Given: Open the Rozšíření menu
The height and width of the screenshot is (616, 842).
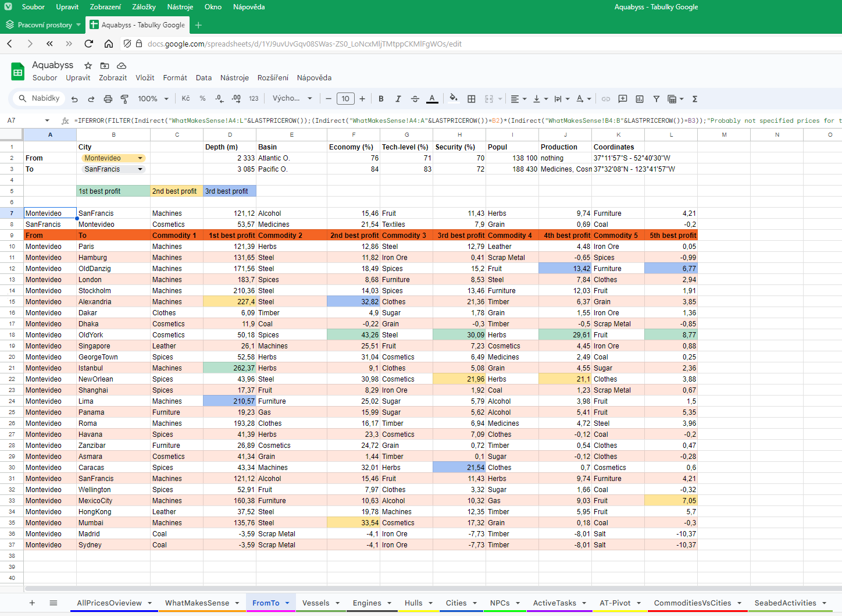Looking at the screenshot, I should (x=273, y=78).
